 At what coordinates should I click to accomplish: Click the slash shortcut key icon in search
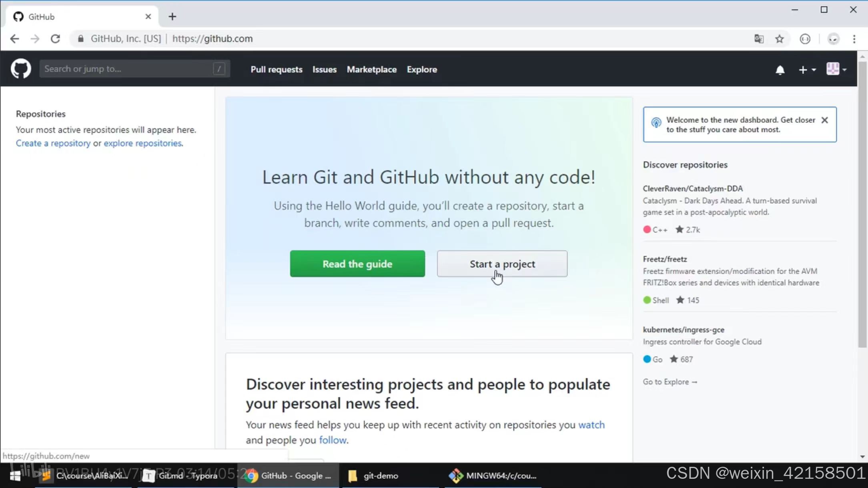coord(219,69)
